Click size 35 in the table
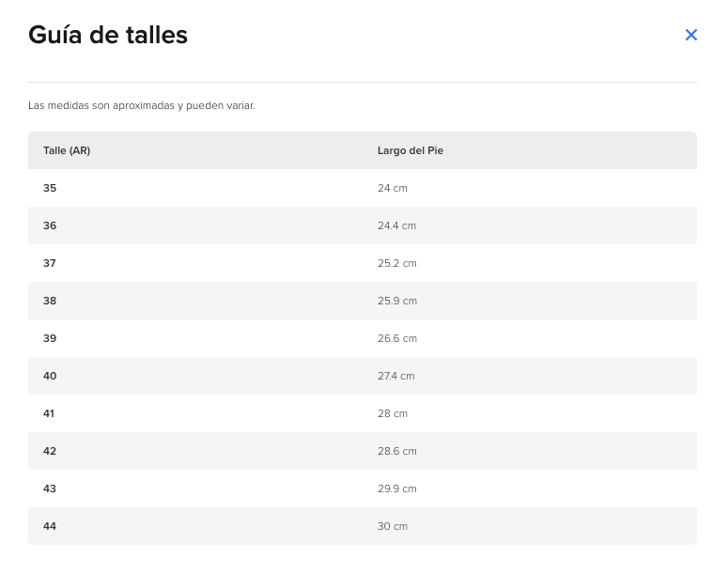 (50, 188)
